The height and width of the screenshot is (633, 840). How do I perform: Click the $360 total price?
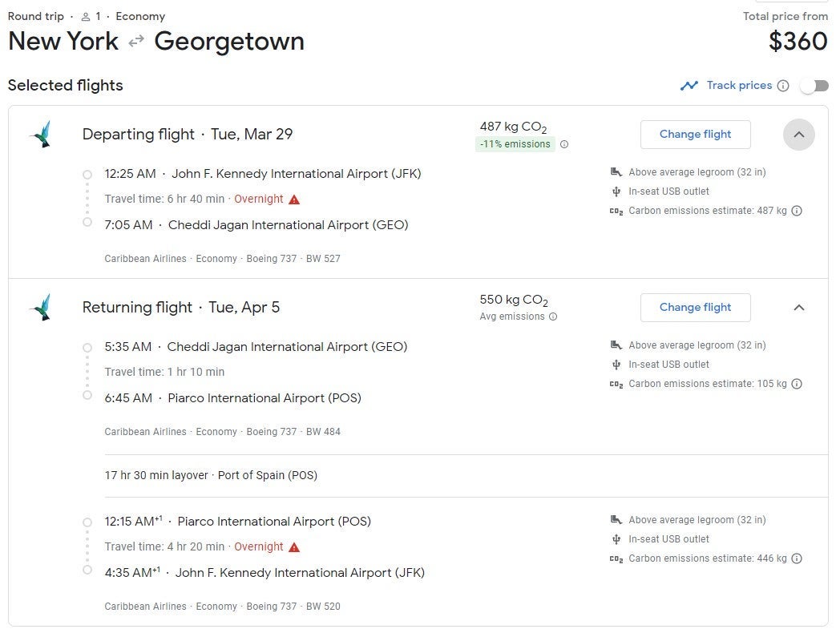tap(798, 42)
